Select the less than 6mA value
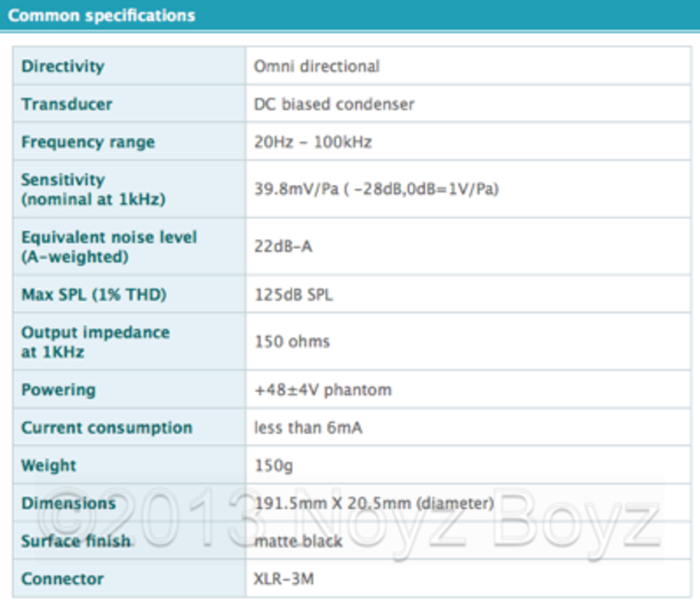 (308, 428)
